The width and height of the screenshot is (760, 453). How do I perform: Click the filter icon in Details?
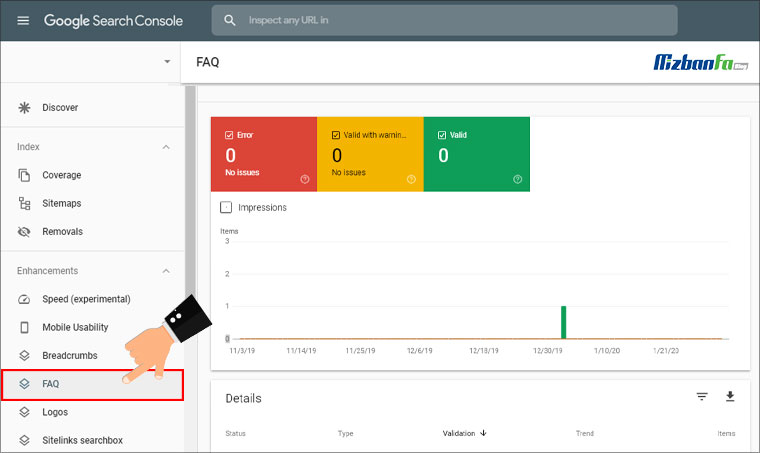click(x=702, y=397)
